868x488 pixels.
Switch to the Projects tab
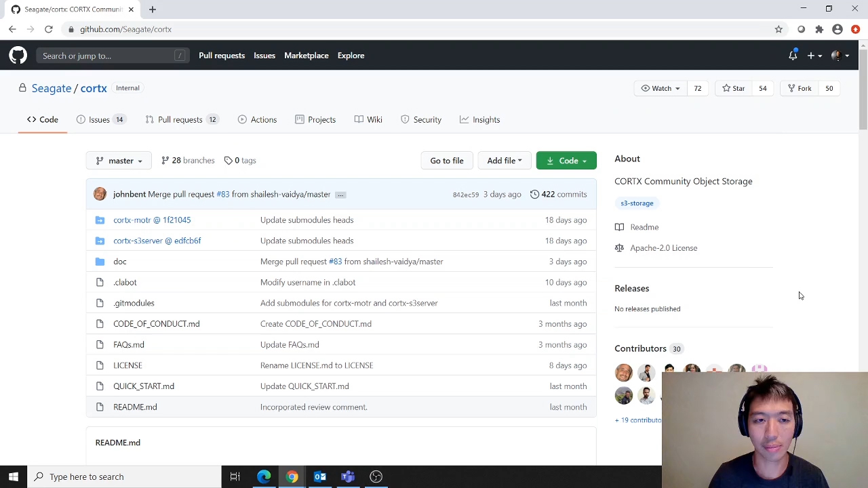click(x=315, y=119)
